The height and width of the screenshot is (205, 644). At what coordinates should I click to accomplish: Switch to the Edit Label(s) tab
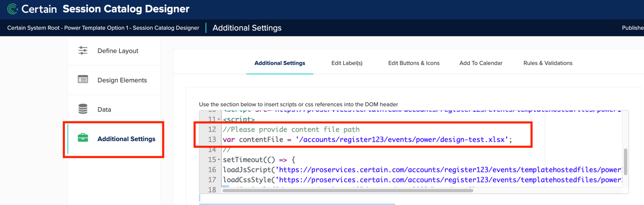coord(347,63)
